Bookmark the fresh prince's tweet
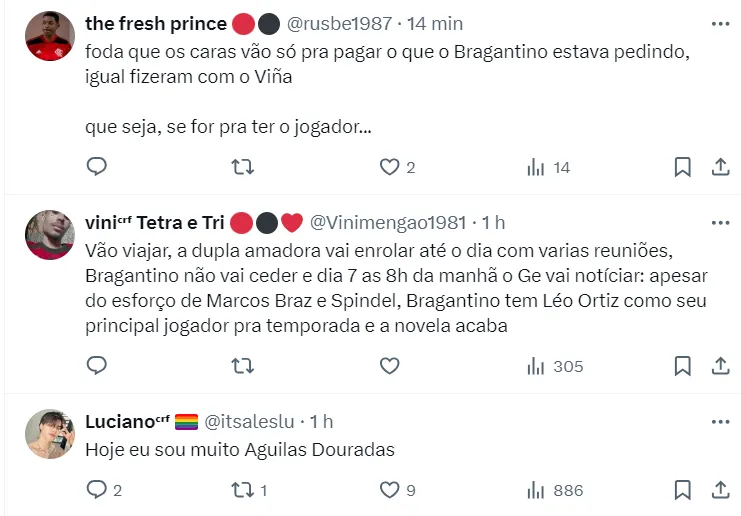 tap(682, 167)
